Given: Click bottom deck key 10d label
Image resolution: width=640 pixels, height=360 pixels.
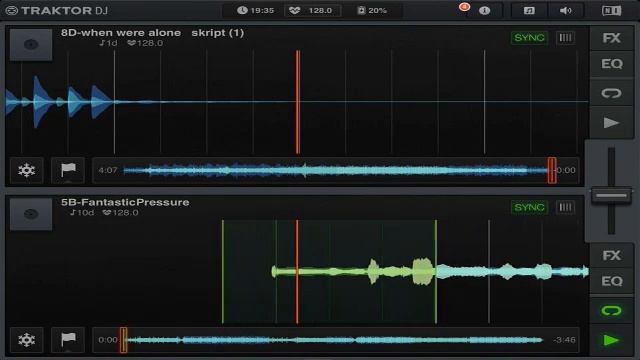Looking at the screenshot, I should (82, 213).
